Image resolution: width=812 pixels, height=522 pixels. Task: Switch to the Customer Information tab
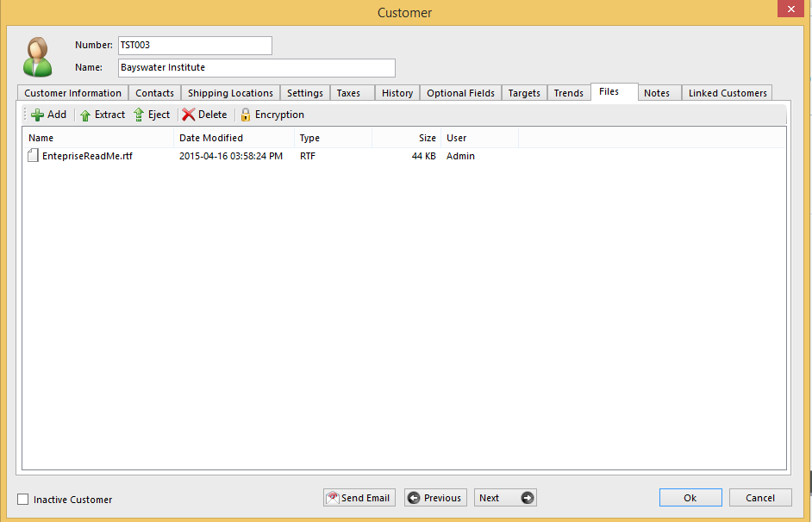(x=72, y=93)
